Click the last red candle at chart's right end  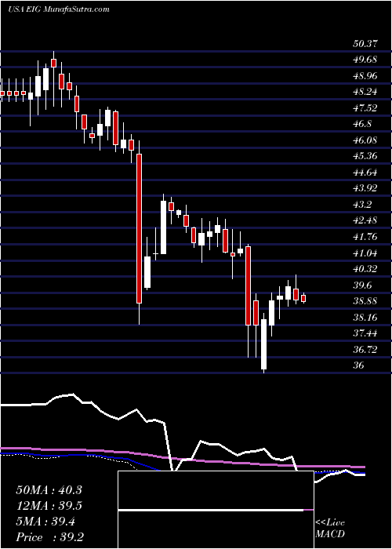click(x=303, y=298)
